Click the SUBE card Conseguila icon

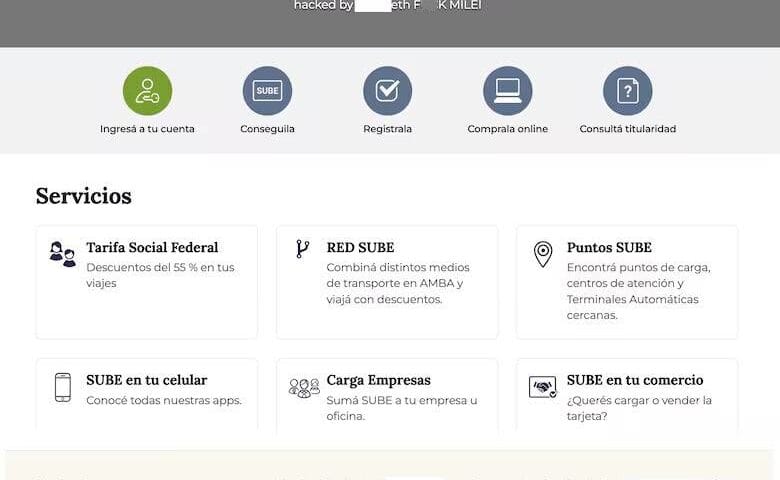(267, 91)
